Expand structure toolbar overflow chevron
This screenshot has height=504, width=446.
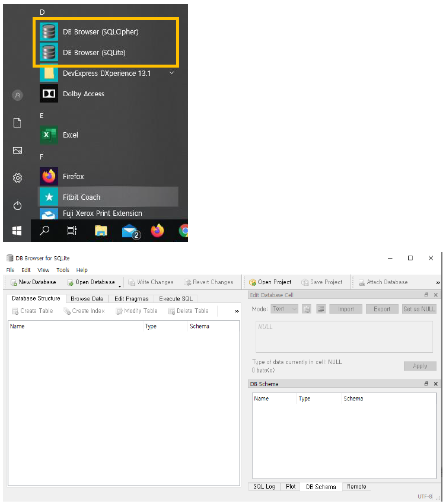coord(237,311)
